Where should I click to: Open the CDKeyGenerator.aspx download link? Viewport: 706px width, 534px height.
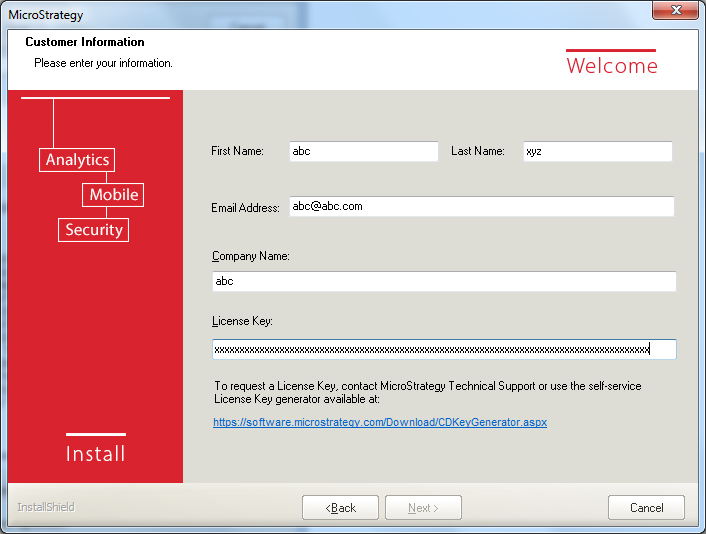380,423
